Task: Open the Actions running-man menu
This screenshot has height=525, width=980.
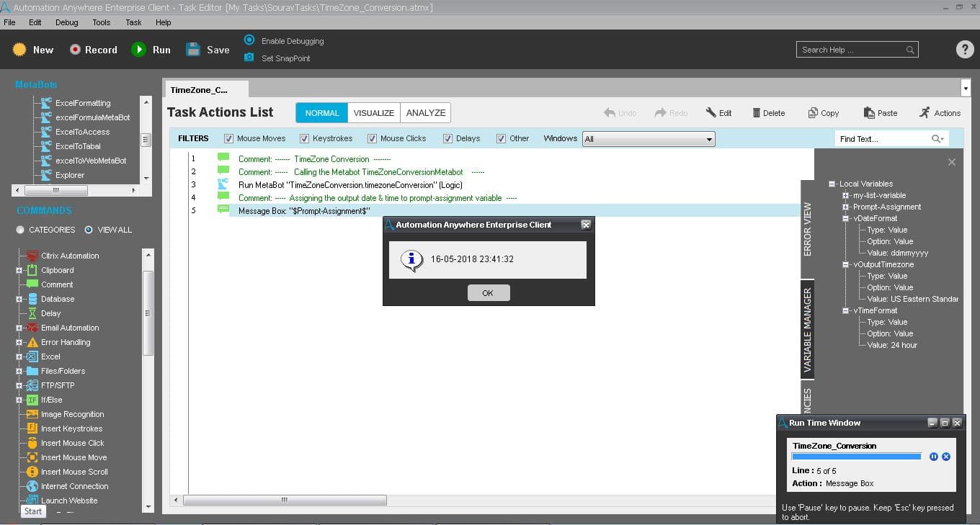Action: (x=925, y=113)
